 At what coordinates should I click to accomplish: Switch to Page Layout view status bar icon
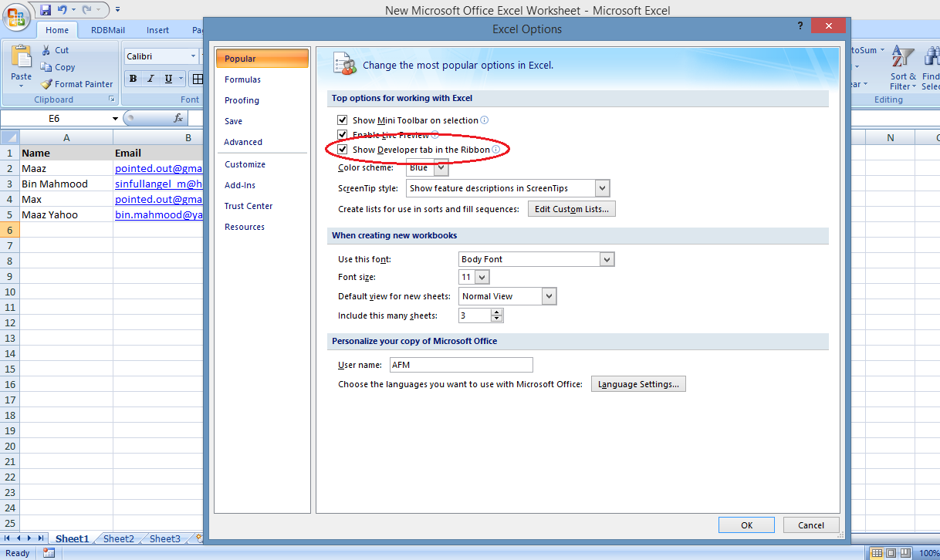click(891, 553)
